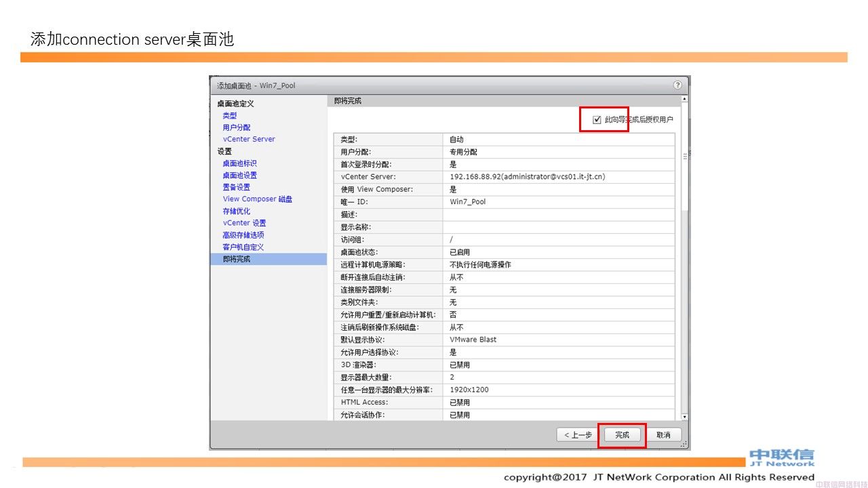Click the vCenter Server address value
868x488 pixels.
(x=527, y=176)
